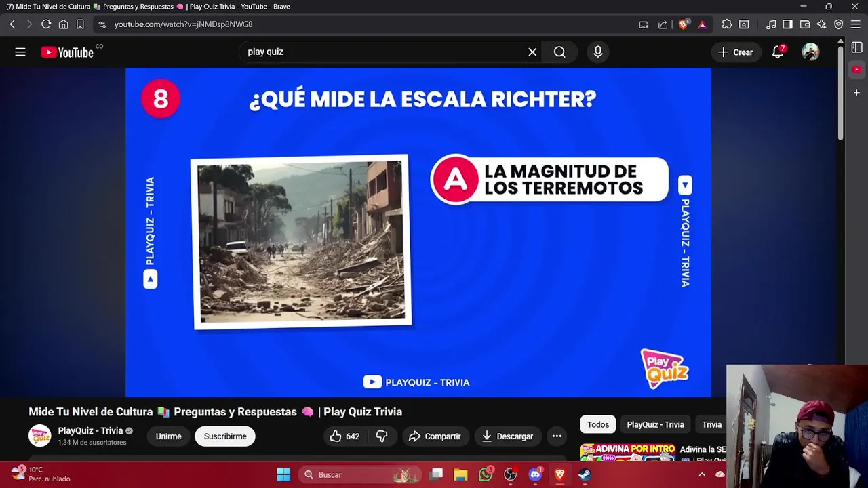Viewport: 868px width, 488px height.
Task: Share the video with Compartir
Action: [435, 436]
